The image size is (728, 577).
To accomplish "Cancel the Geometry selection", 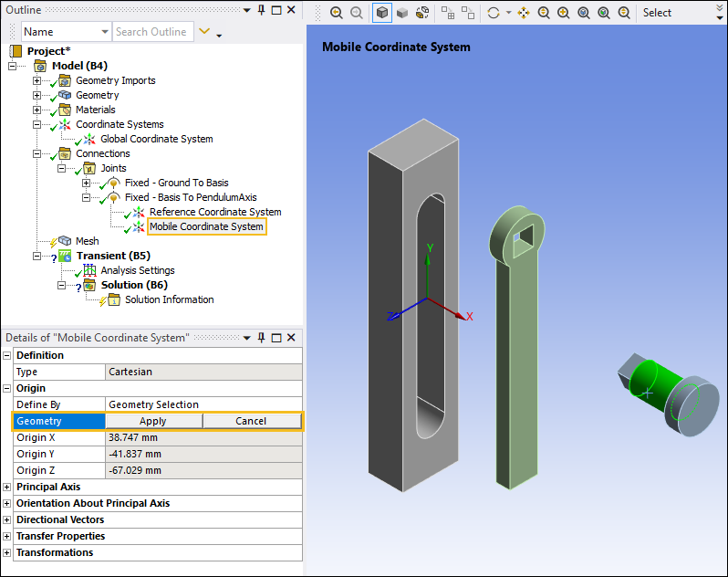I will coord(251,421).
